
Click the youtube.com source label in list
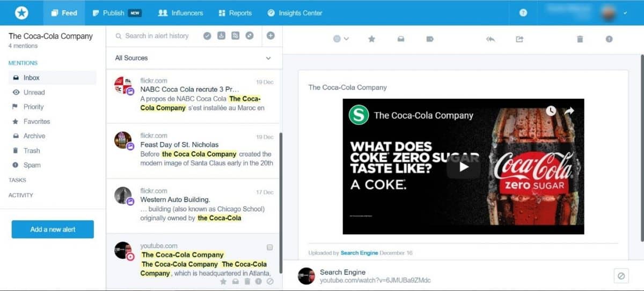pos(159,246)
